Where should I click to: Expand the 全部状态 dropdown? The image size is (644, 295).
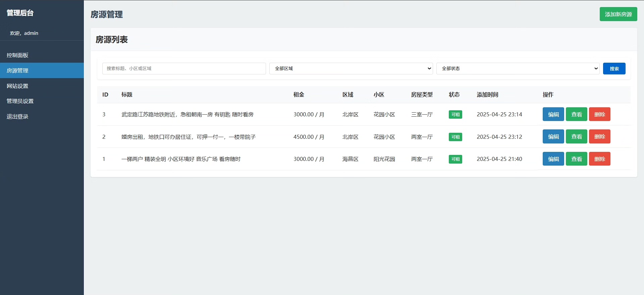pos(518,68)
